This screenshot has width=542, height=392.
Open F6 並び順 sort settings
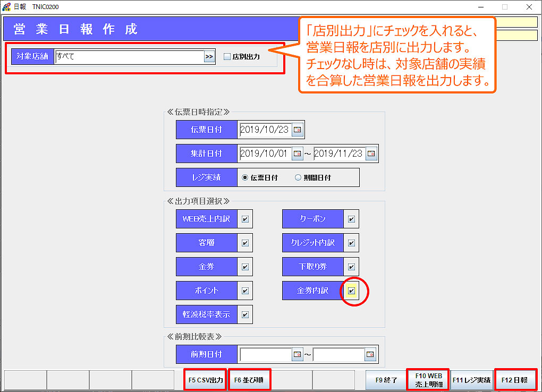coord(249,380)
